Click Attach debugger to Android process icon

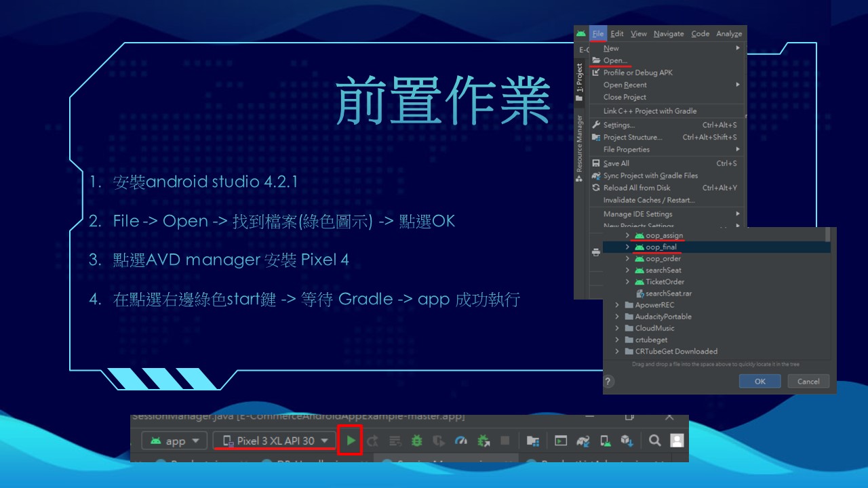point(484,441)
